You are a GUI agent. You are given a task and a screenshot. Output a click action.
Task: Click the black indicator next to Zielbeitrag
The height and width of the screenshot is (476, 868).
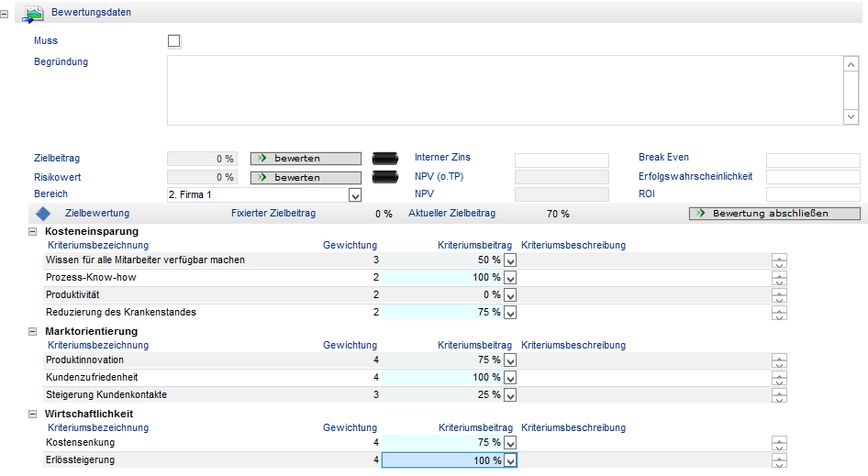385,159
